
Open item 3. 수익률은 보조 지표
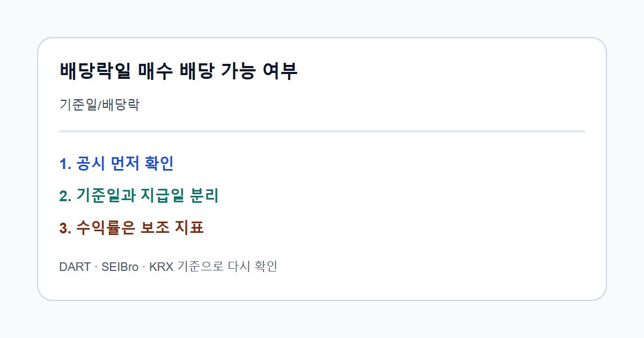click(131, 228)
